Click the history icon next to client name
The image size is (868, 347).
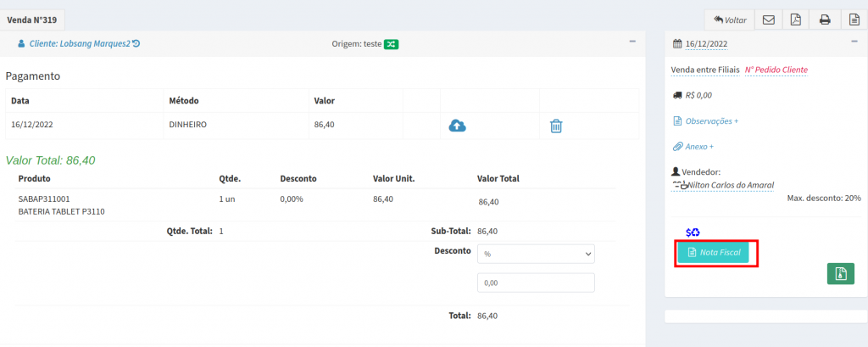136,43
